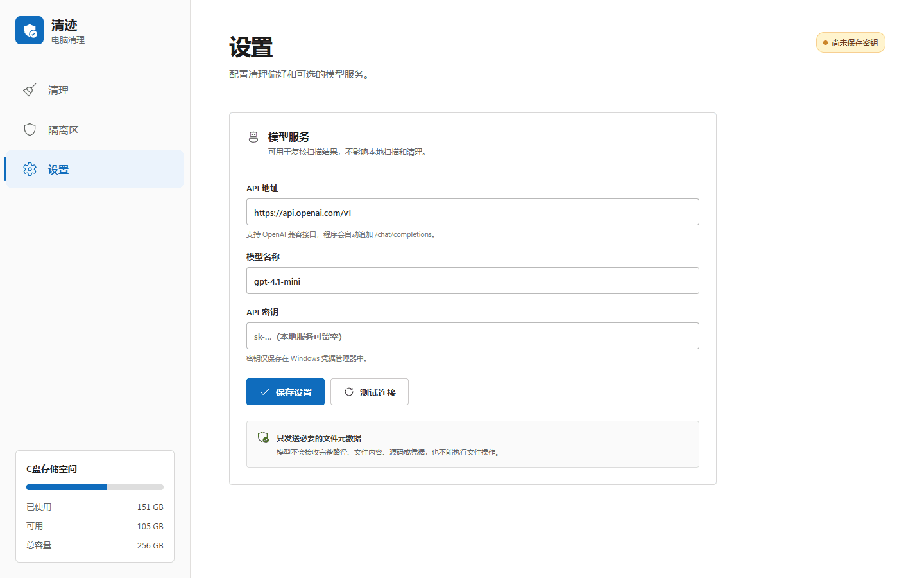Open the 隔离区 page in sidebar
Screen dimensions: 924x578
tap(94, 130)
